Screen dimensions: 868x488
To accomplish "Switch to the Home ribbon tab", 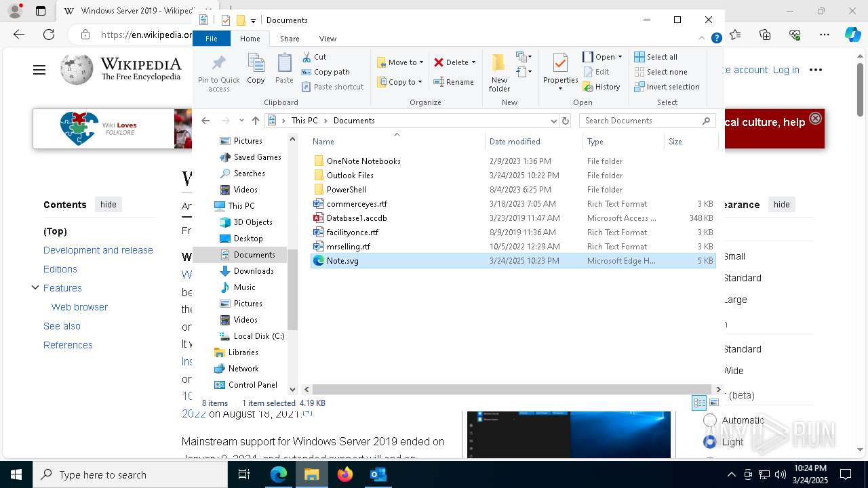I will point(250,39).
